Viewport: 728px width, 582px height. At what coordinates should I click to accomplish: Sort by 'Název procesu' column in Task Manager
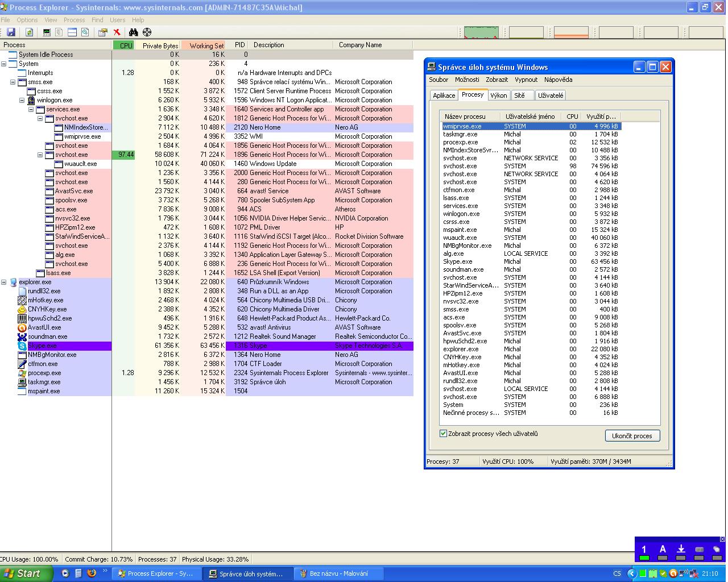[471, 117]
